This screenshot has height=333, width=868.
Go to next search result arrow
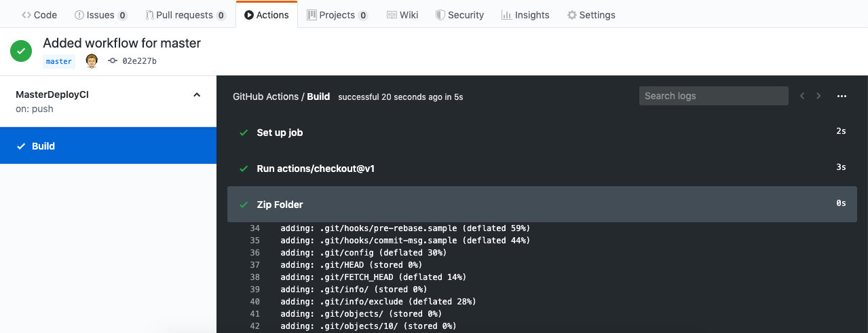[x=818, y=97]
